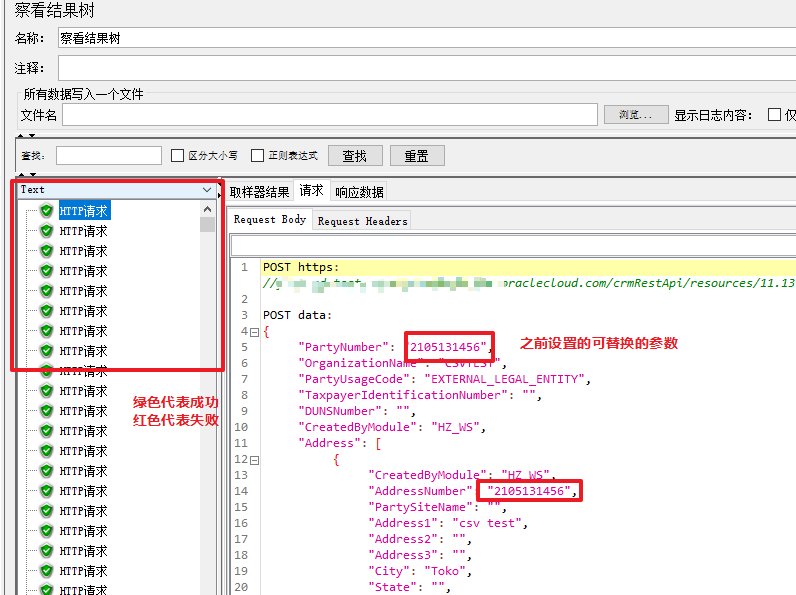Select the Request Headers sub-tab

[x=362, y=221]
